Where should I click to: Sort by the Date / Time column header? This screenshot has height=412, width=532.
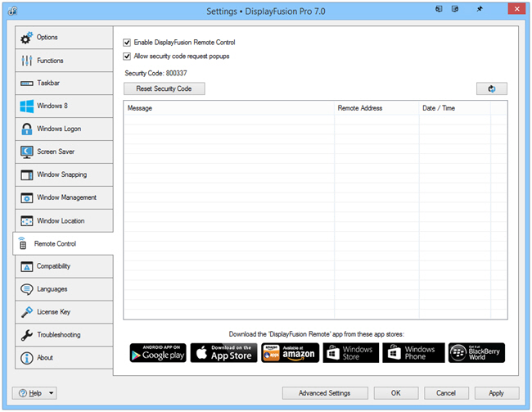(454, 108)
